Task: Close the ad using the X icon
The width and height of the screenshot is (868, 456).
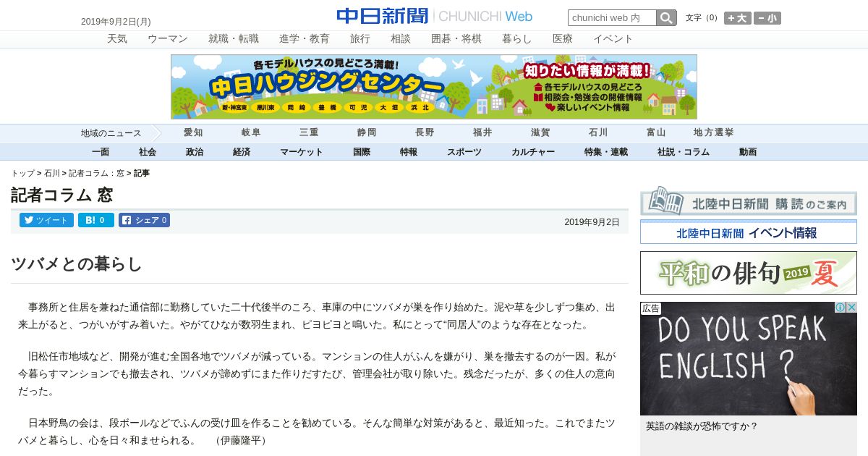Action: pos(851,308)
